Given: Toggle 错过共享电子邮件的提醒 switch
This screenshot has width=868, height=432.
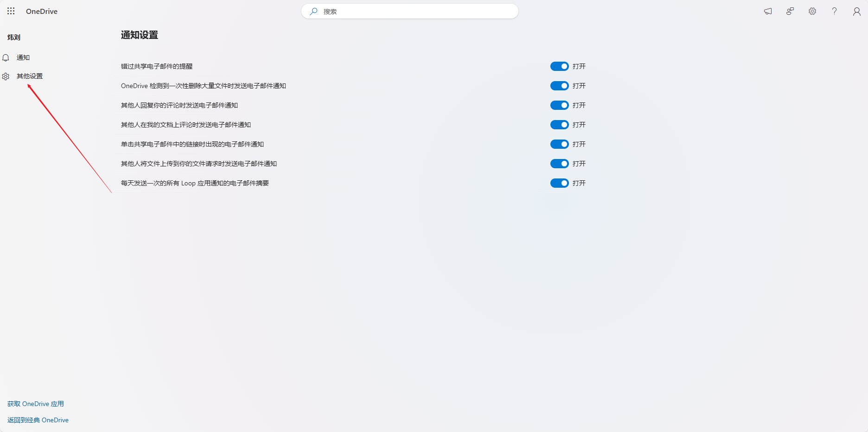Looking at the screenshot, I should tap(560, 66).
